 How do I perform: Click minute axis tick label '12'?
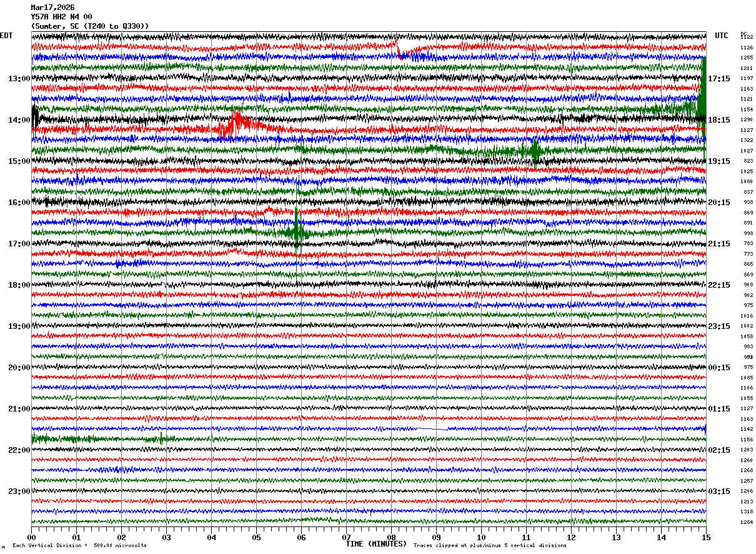pyautogui.click(x=571, y=537)
